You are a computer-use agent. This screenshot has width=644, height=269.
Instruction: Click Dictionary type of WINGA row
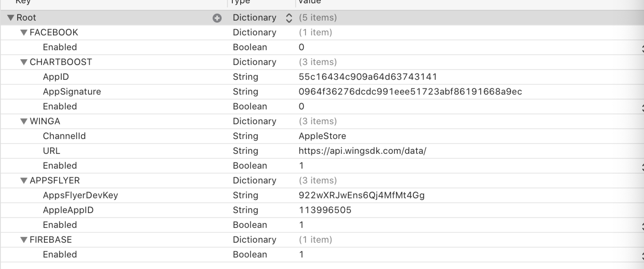point(255,121)
